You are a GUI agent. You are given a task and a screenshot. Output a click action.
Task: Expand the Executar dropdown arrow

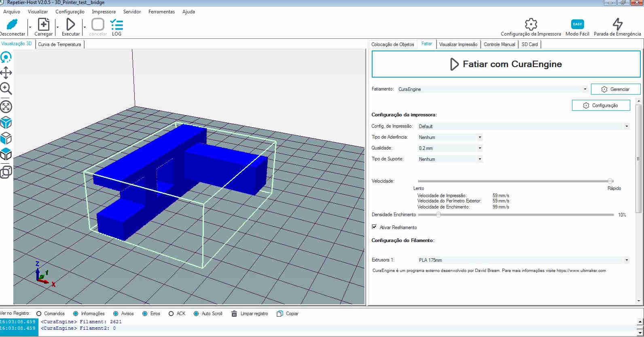point(85,27)
